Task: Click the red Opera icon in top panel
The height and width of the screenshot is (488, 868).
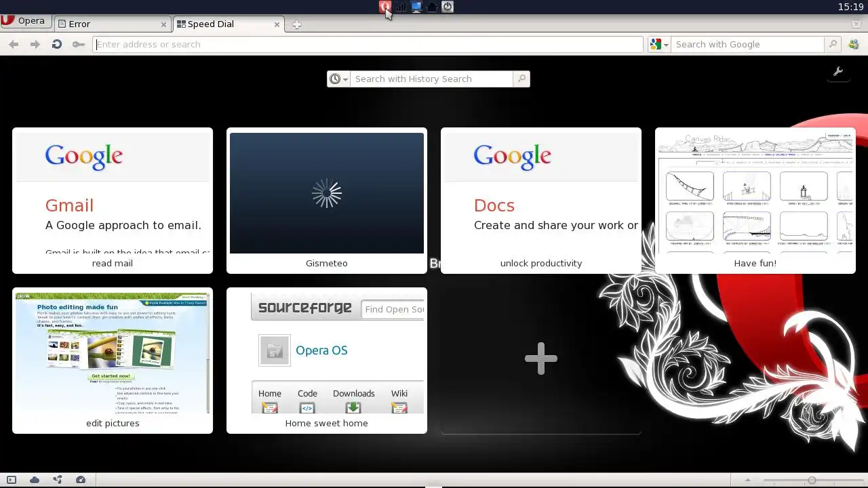Action: pos(385,7)
